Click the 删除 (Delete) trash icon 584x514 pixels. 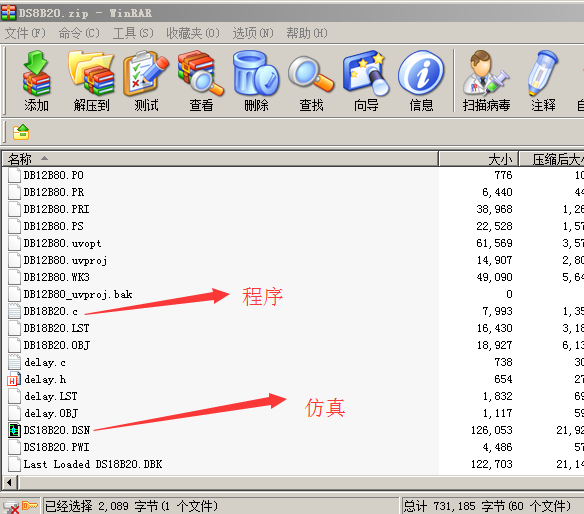click(x=256, y=80)
